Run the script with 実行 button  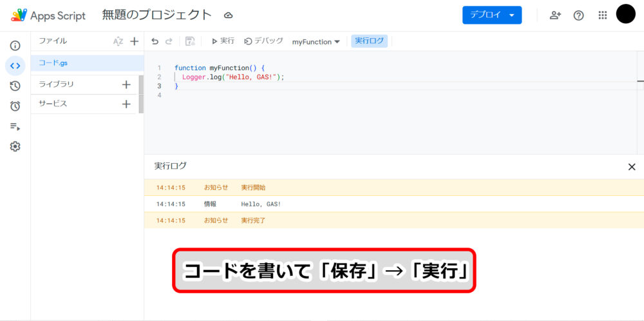coord(223,41)
